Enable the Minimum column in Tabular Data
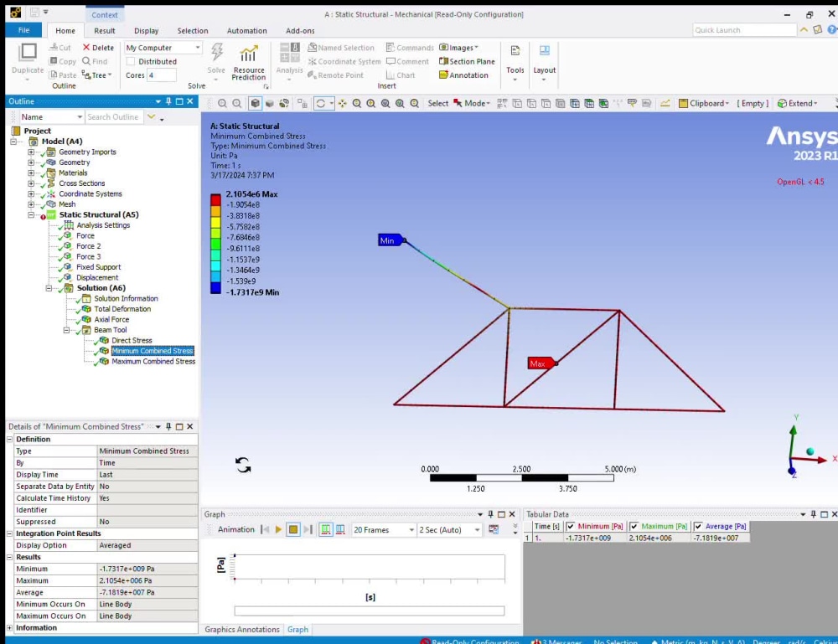This screenshot has width=838, height=644. (571, 527)
